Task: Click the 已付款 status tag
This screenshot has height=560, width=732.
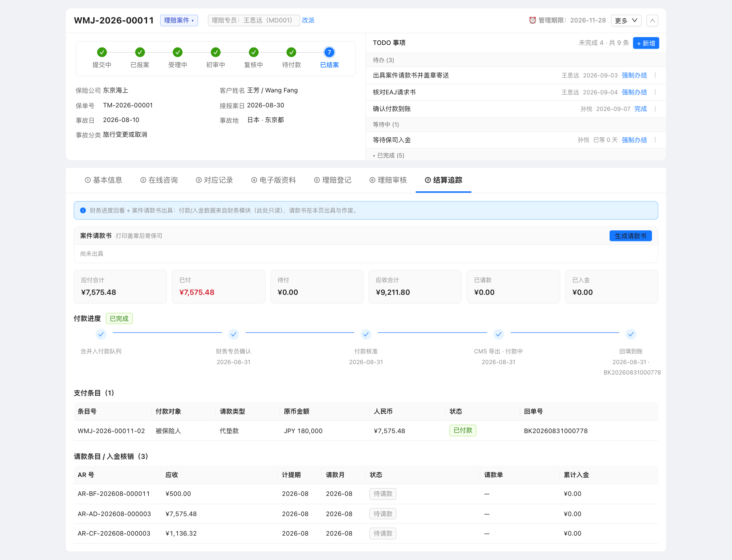Action: 463,431
